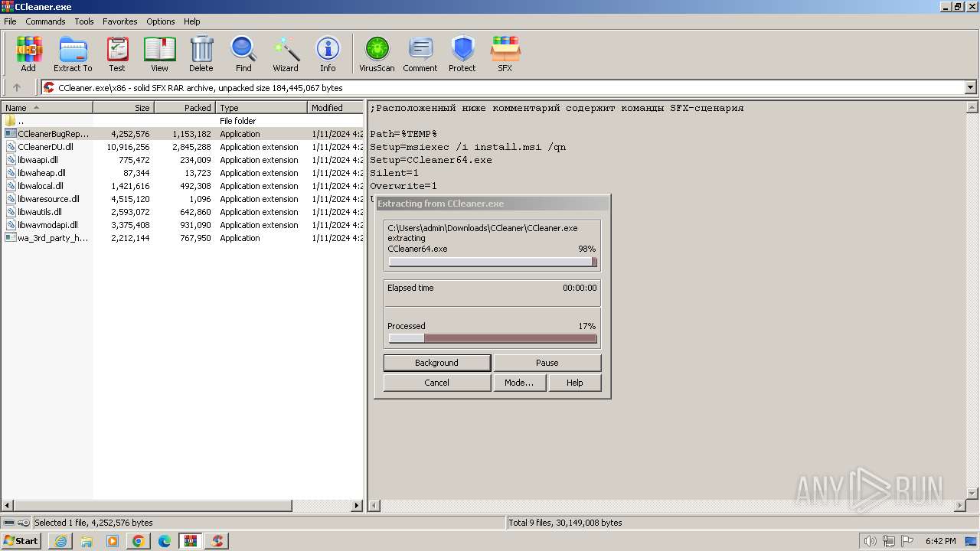The height and width of the screenshot is (551, 980).
Task: Sort file list by Size column
Action: pyautogui.click(x=123, y=108)
